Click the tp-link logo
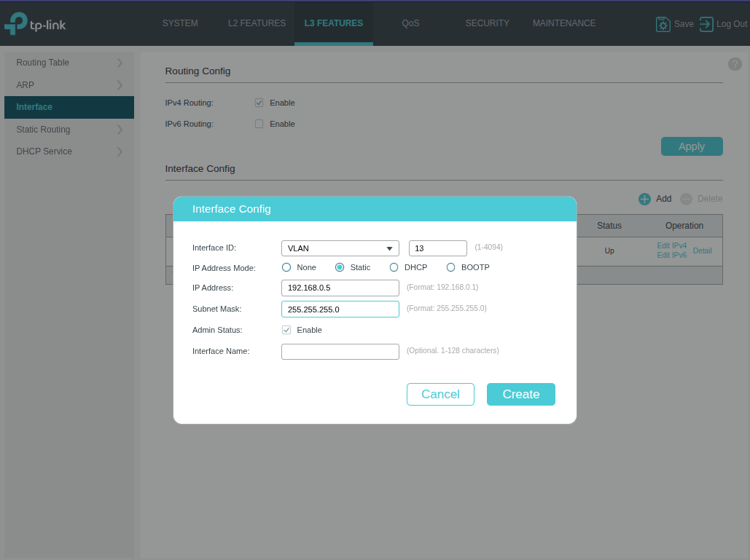The image size is (750, 560). point(35,23)
